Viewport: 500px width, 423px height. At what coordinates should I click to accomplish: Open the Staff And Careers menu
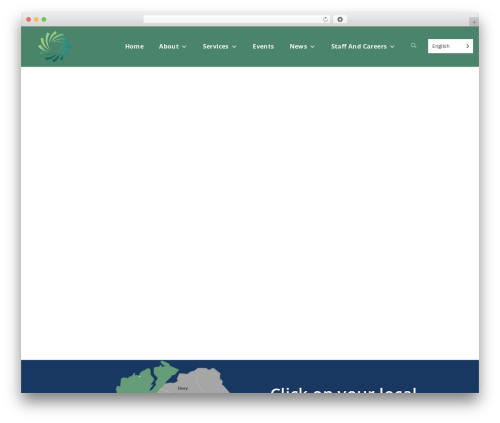[x=359, y=46]
